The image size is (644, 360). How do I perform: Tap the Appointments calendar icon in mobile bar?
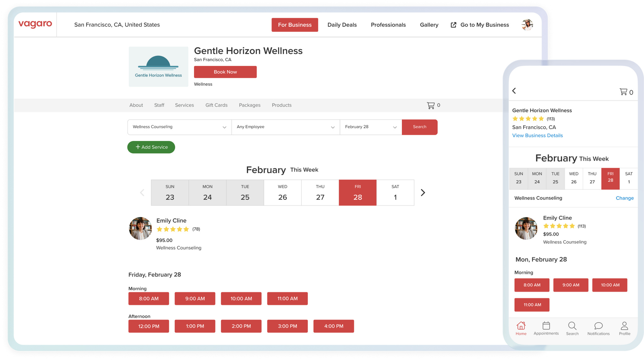(x=546, y=325)
